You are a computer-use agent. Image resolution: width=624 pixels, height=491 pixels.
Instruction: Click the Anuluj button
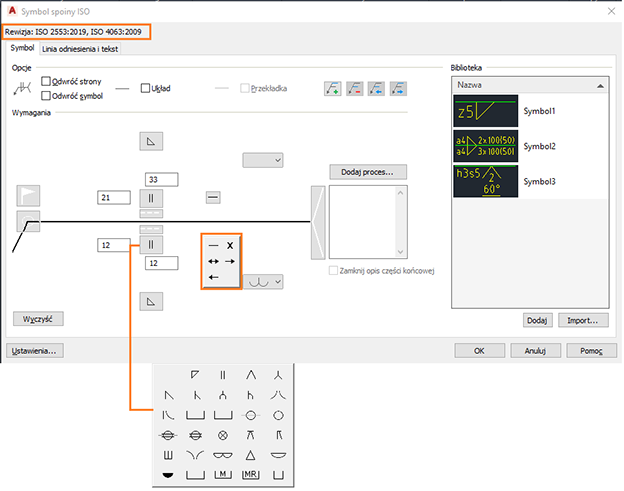pos(536,351)
